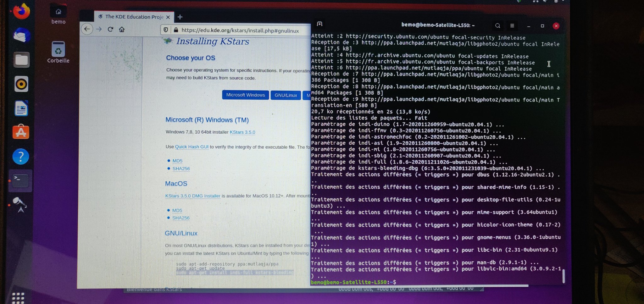Click terminal line mentioning indi-full
The image size is (644, 304).
point(409,162)
